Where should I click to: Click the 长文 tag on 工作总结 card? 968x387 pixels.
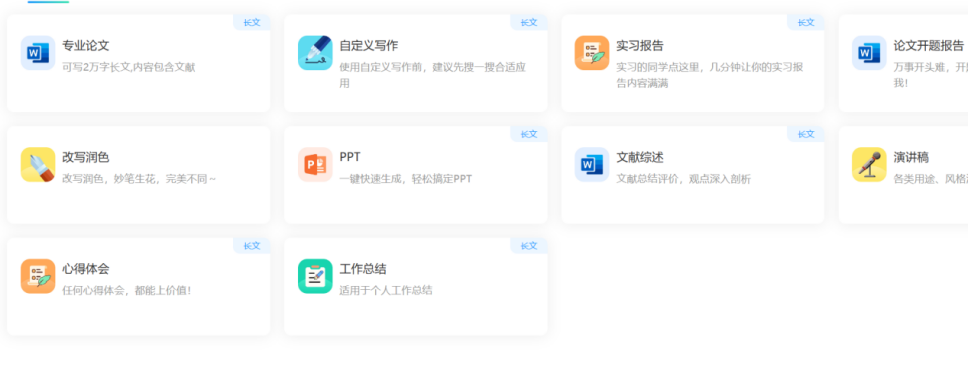(x=529, y=246)
